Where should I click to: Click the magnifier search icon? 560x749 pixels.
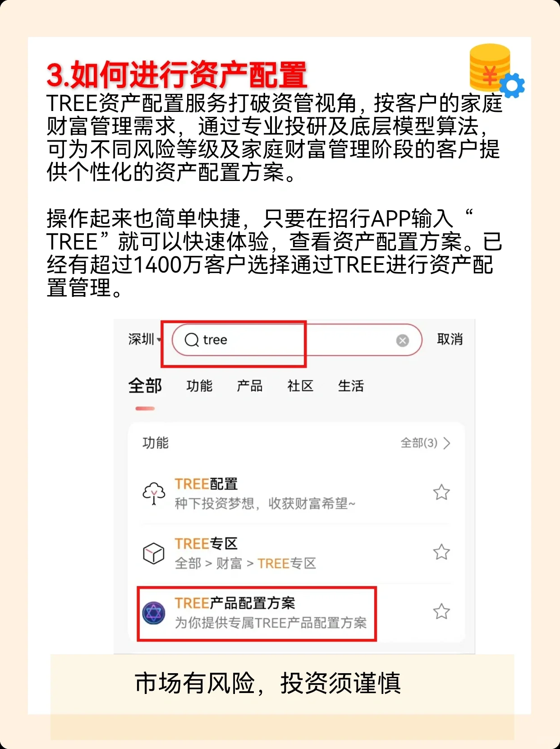(x=192, y=340)
